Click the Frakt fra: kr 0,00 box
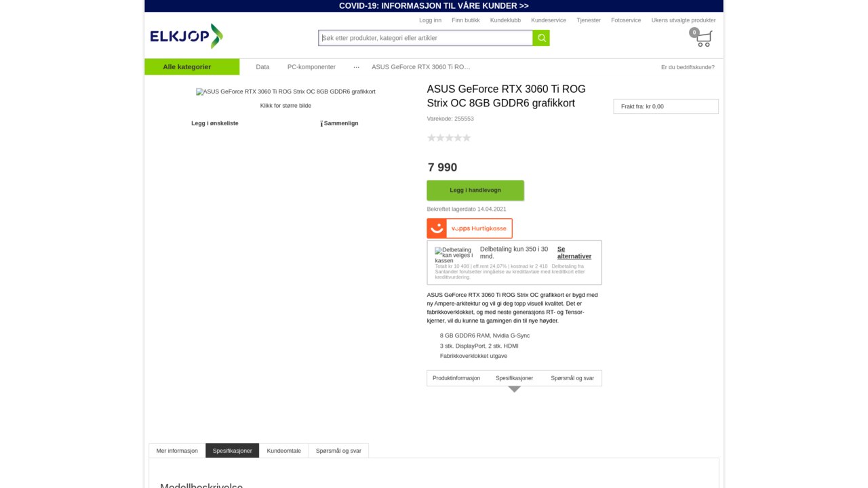The height and width of the screenshot is (488, 868). click(666, 106)
